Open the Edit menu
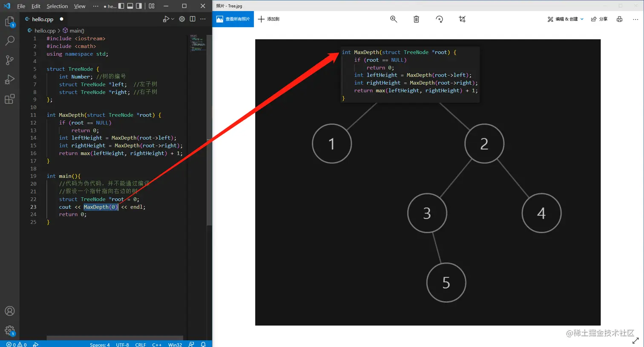The image size is (644, 347). click(x=36, y=6)
